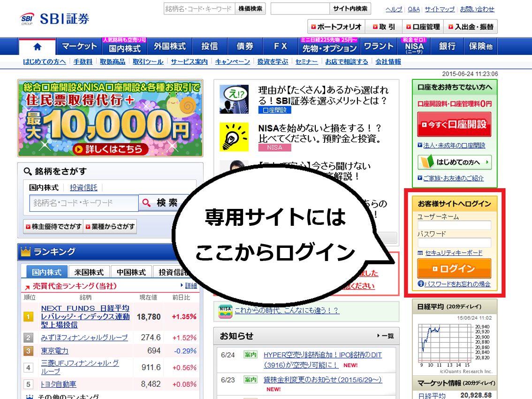Screen dimensions: 532x399
Task: Click the red 今すぐ口座開設 button
Action: 454,125
